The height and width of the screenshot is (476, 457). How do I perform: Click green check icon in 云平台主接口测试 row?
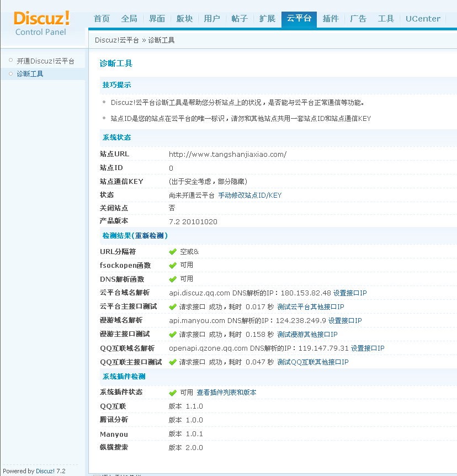(173, 307)
